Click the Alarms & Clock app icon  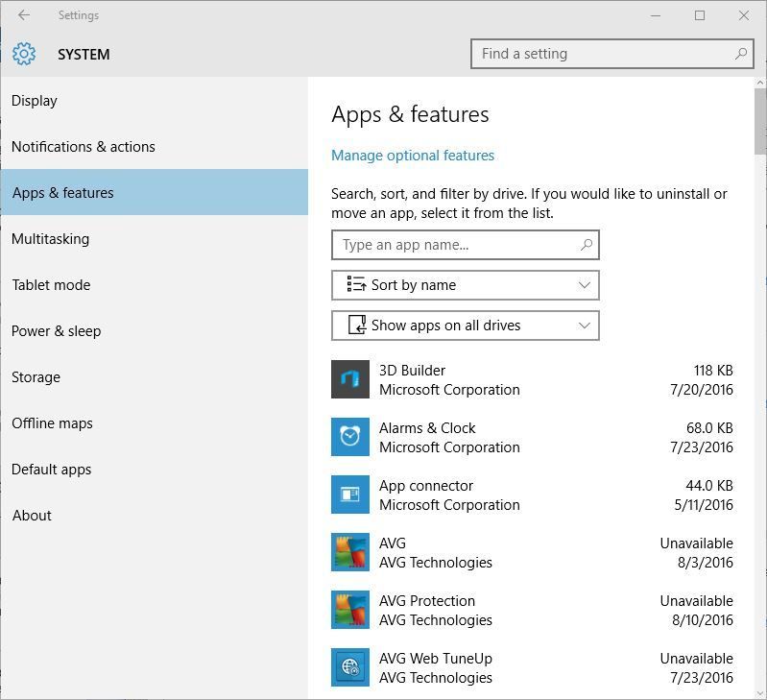[350, 437]
